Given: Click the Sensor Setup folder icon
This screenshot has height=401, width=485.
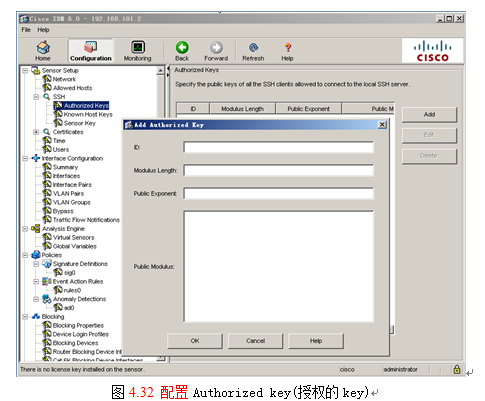Looking at the screenshot, I should [x=36, y=70].
